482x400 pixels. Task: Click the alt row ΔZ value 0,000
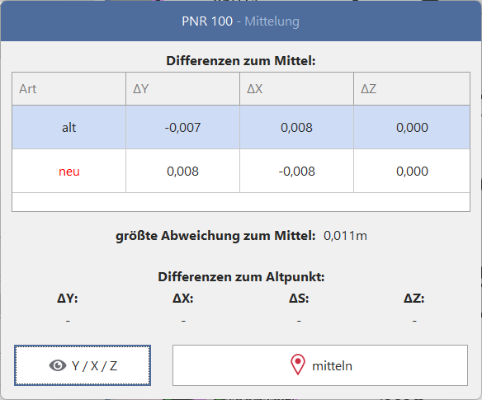[412, 128]
